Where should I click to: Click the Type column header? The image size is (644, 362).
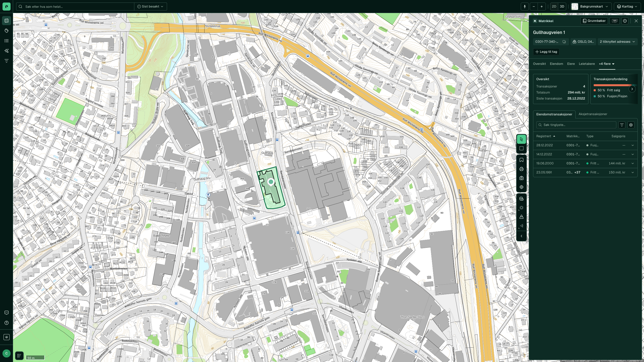click(x=590, y=136)
